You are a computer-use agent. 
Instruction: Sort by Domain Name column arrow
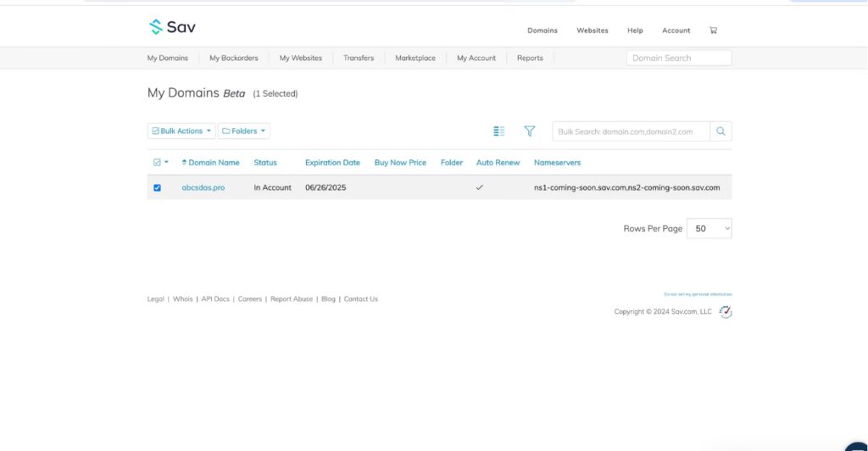click(x=184, y=163)
